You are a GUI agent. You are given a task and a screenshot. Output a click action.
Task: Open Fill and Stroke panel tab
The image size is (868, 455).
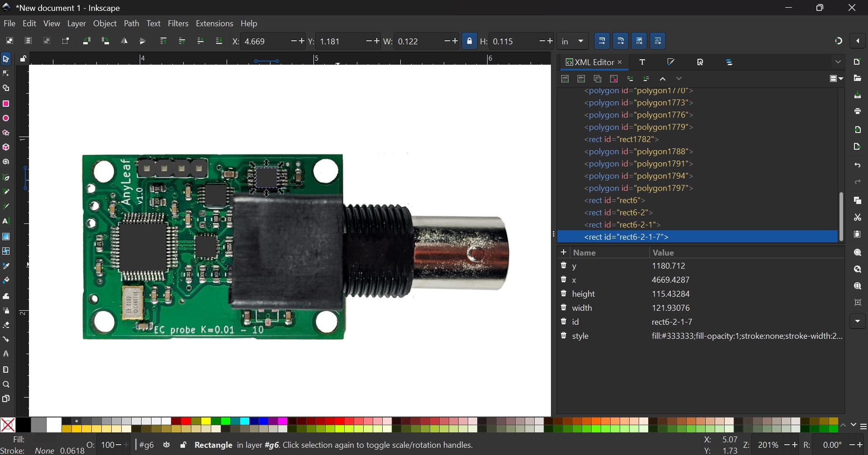[671, 62]
